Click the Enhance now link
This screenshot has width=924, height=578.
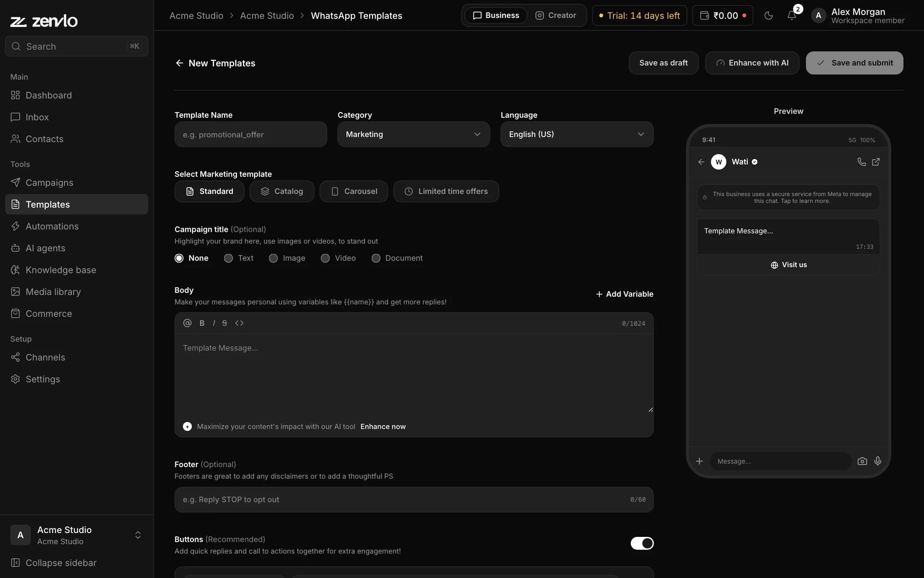pos(383,426)
